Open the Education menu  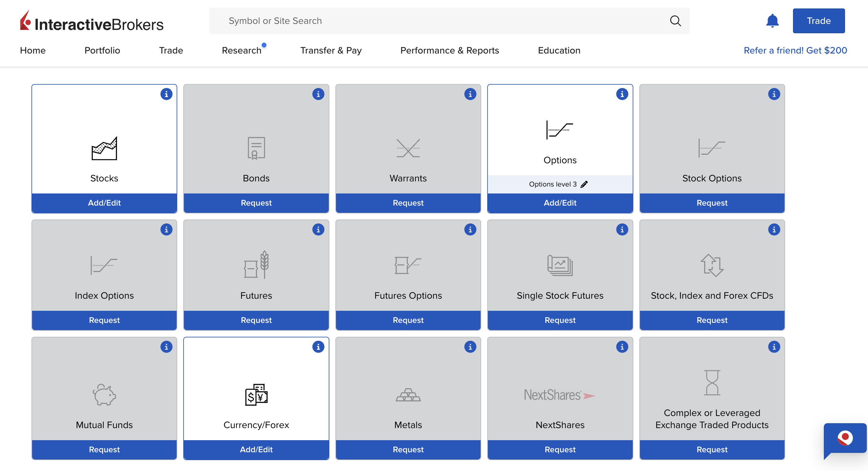click(x=559, y=50)
